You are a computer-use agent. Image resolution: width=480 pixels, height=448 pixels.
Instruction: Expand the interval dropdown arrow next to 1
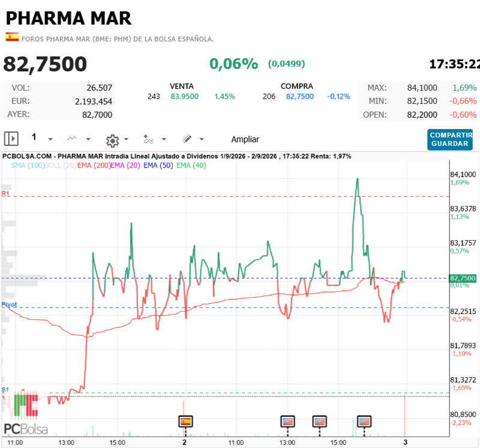(x=50, y=139)
